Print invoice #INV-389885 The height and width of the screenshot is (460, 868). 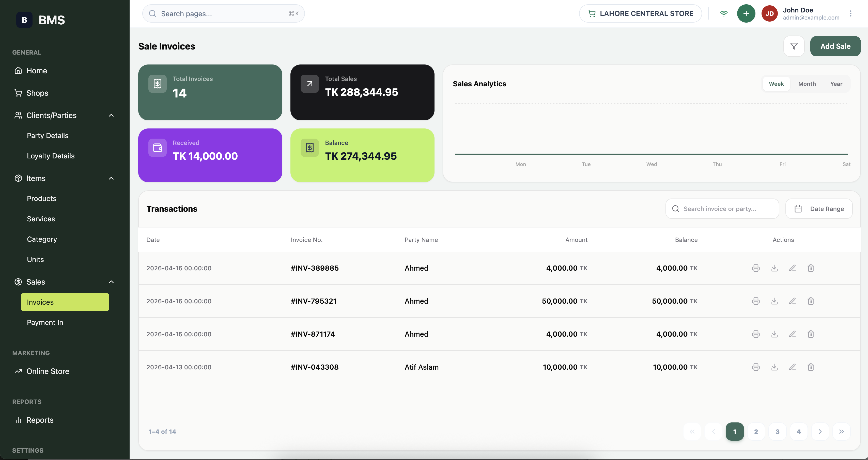pos(756,268)
